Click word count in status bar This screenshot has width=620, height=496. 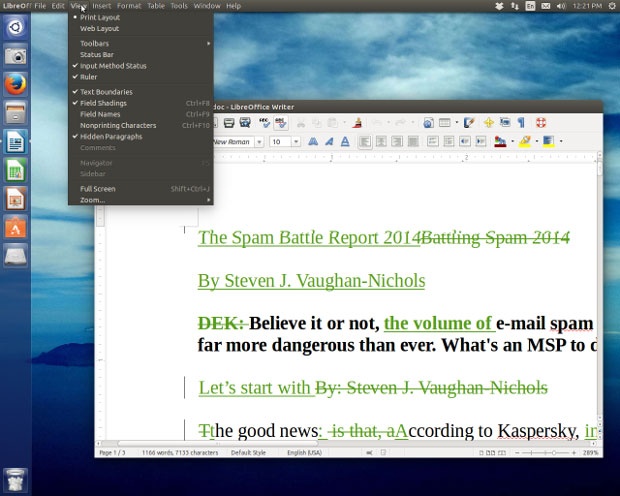180,452
